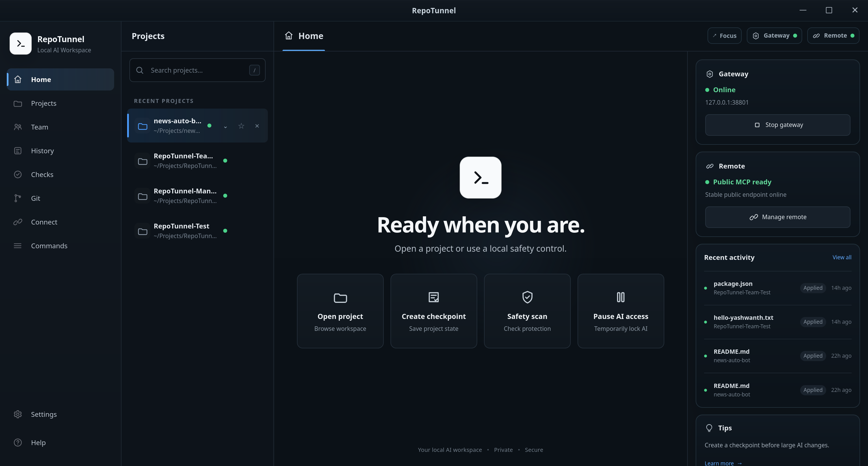Click the Gateway panel hexagon icon
The image size is (868, 466).
coord(710,74)
